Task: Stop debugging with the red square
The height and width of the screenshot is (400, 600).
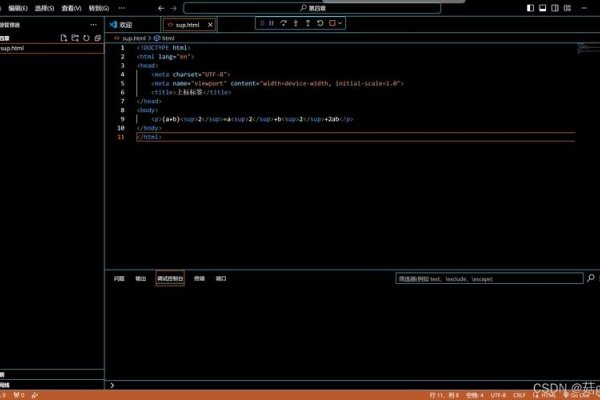Action: click(x=331, y=22)
